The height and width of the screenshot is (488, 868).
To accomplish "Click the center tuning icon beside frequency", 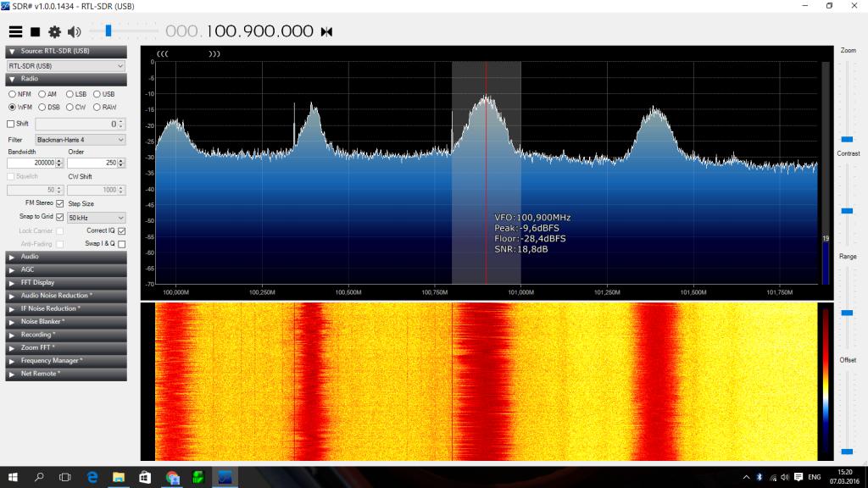I will point(326,32).
